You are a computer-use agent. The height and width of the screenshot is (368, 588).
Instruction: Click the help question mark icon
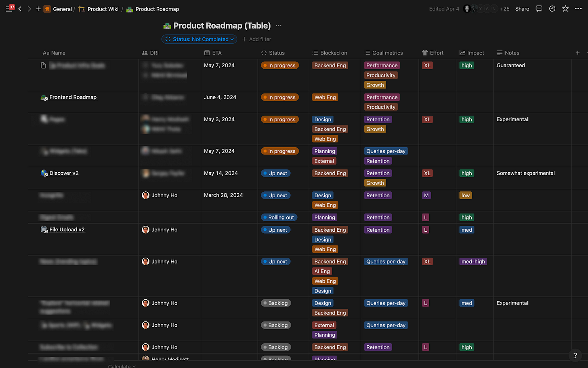[575, 355]
